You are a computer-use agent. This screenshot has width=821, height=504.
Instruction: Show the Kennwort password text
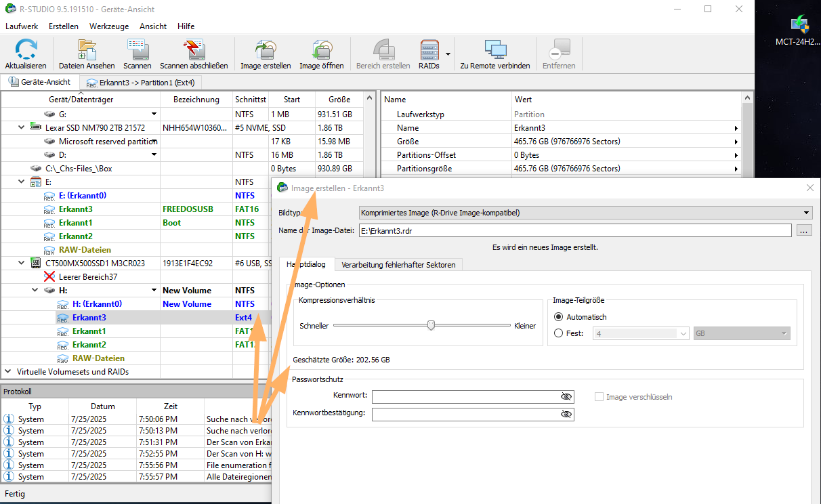click(x=566, y=396)
